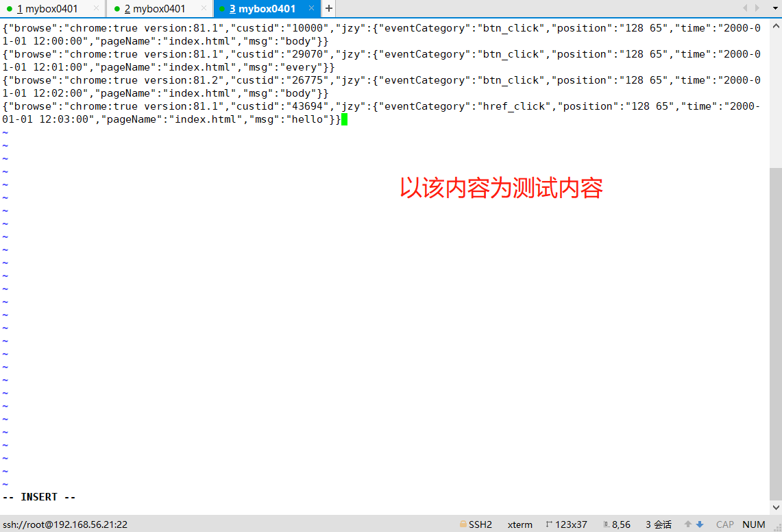Click the NUM indicator in status bar
The width and height of the screenshot is (782, 532).
click(754, 524)
